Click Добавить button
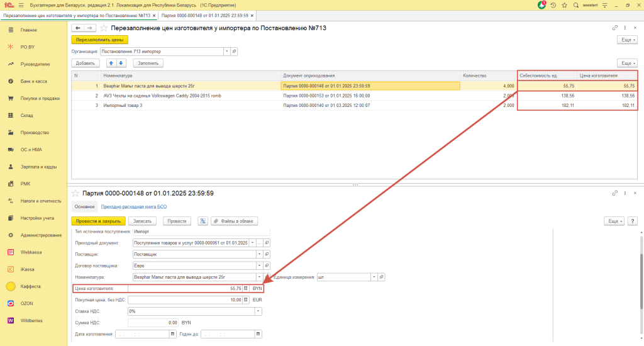 [86, 64]
